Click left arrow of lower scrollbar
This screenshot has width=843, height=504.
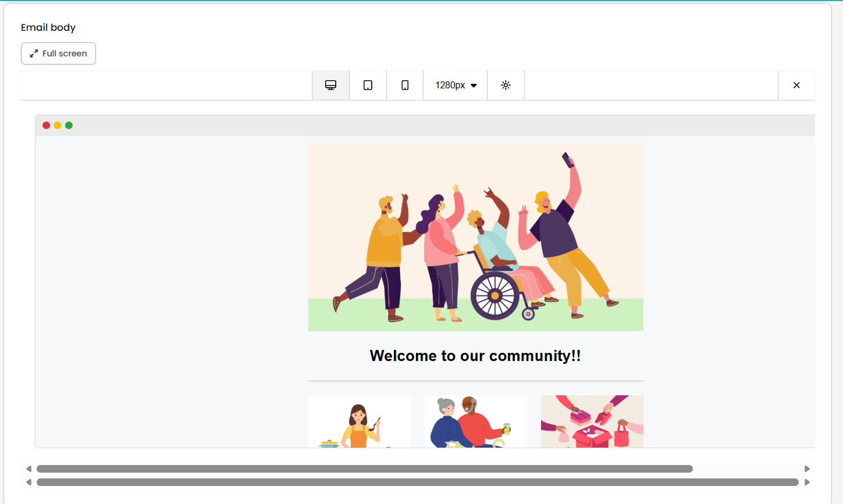29,482
